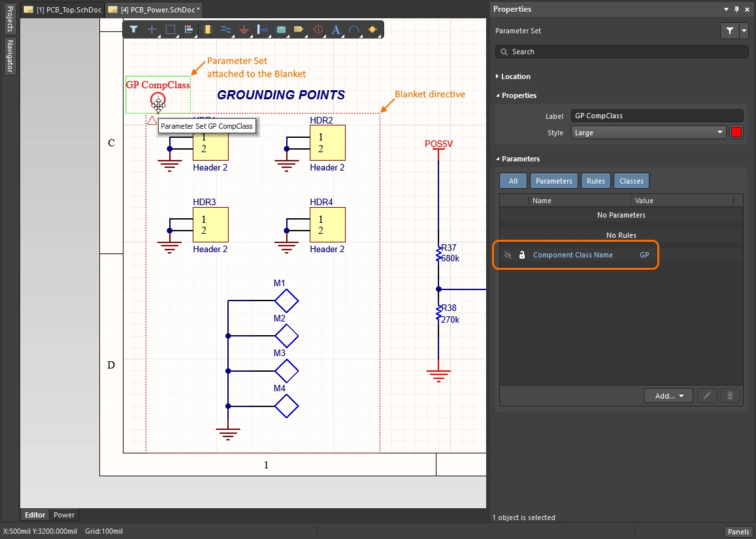The image size is (756, 539).
Task: Expand the Location section
Action: [x=516, y=76]
